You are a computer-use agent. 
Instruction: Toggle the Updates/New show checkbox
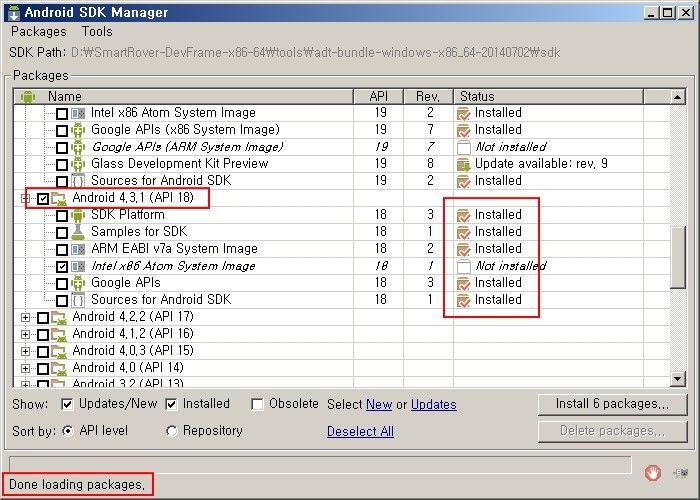(x=67, y=404)
